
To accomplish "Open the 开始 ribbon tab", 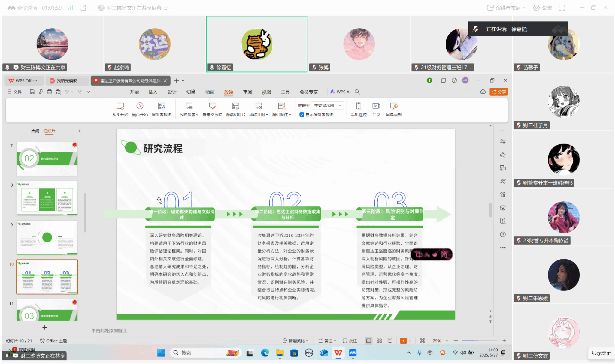I will [x=134, y=92].
